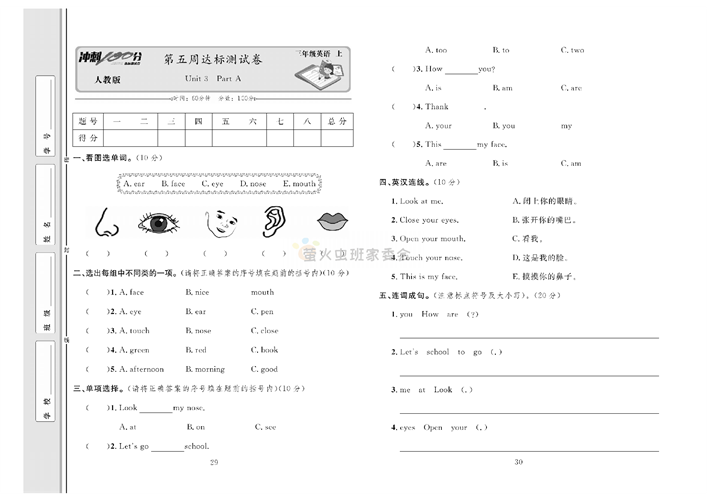This screenshot has width=707, height=500.
Task: Click answer line under 'you How are (?)'
Action: [529, 337]
